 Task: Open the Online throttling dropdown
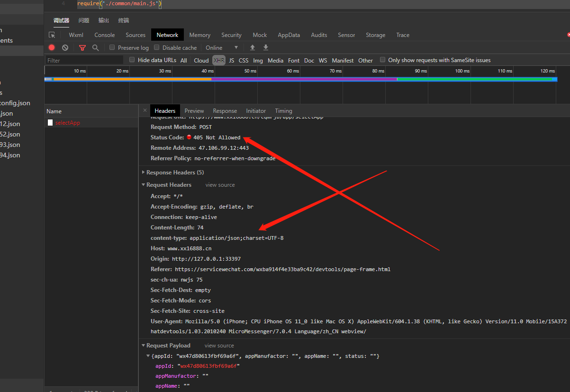[x=222, y=47]
